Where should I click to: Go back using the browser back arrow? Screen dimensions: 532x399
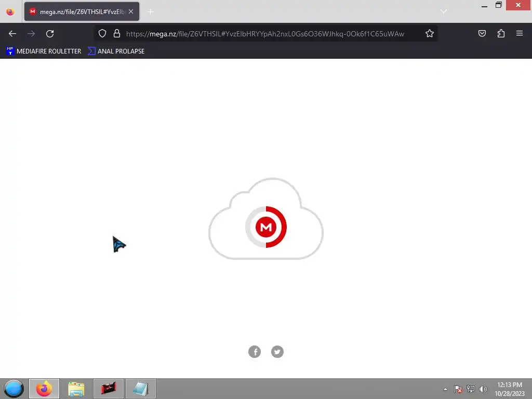12,34
